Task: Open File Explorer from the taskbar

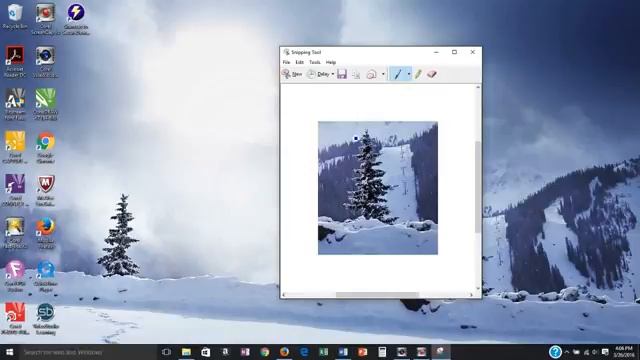Action: click(186, 352)
